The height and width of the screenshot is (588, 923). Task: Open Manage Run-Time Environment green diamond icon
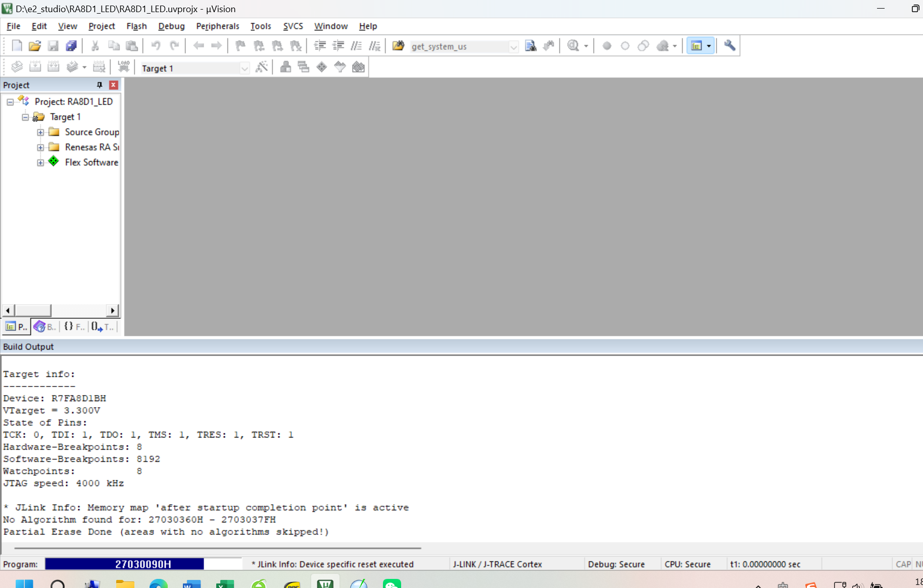[322, 67]
